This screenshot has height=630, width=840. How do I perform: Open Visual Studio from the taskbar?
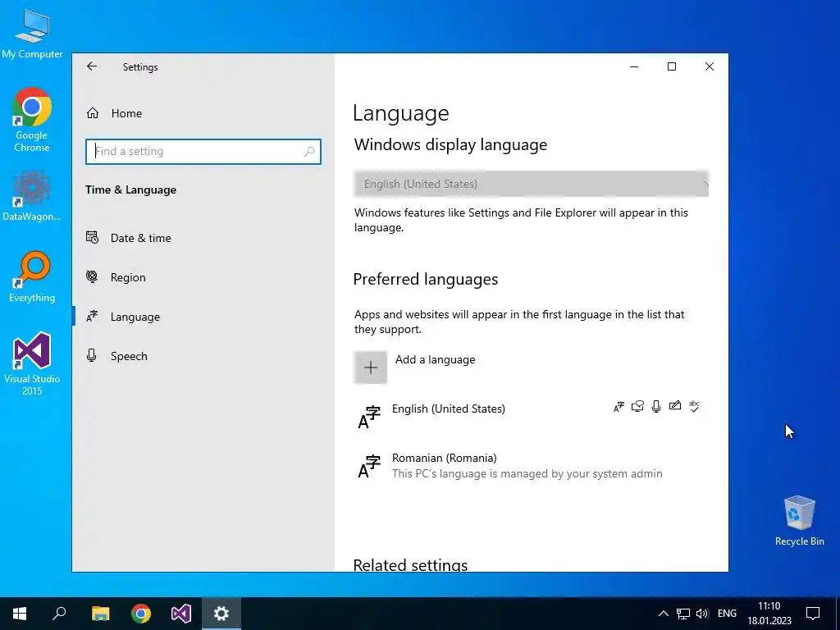point(181,614)
